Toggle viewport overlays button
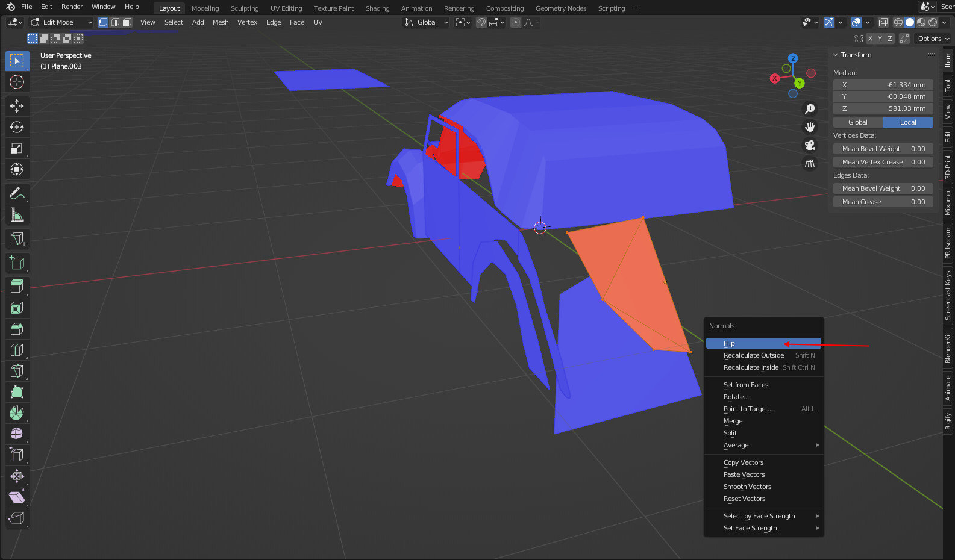 [x=856, y=22]
